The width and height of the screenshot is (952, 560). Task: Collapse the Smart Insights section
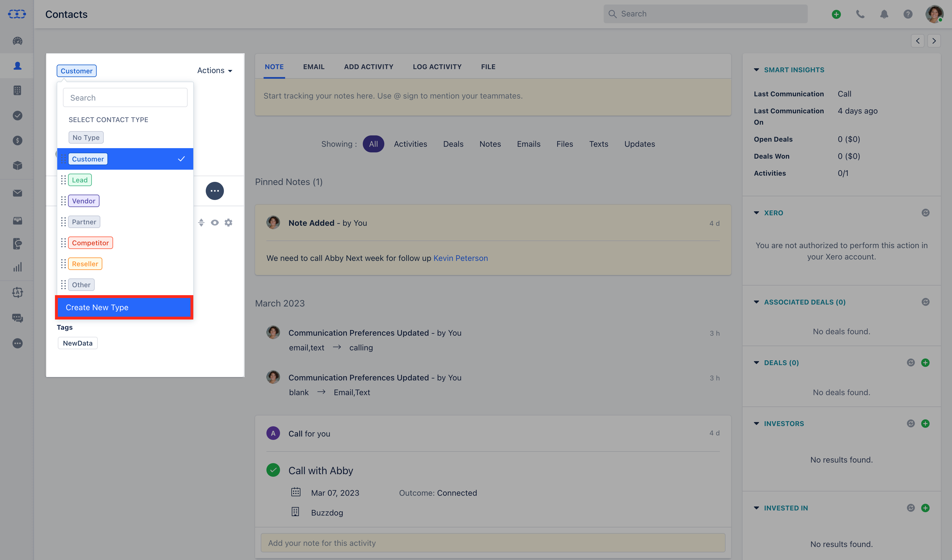(756, 70)
